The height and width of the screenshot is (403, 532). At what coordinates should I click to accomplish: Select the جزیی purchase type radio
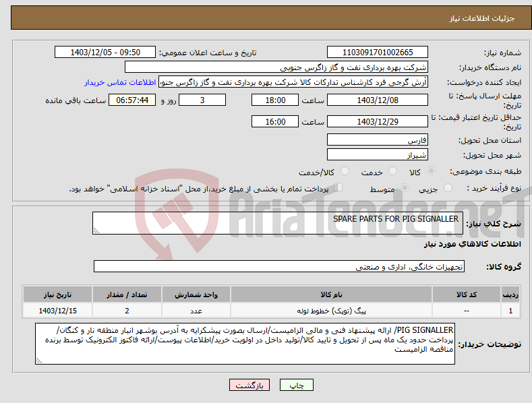click(448, 187)
